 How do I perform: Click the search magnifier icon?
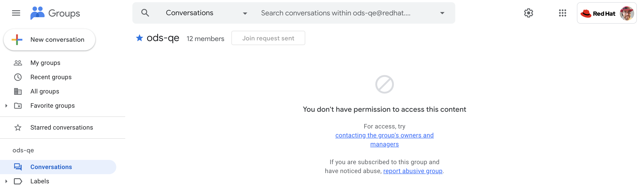(145, 13)
